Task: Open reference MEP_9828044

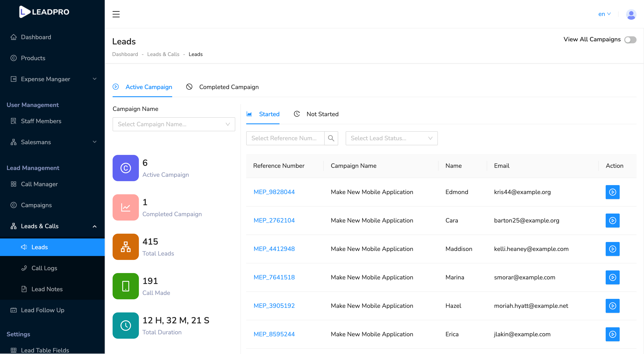Action: (x=274, y=192)
